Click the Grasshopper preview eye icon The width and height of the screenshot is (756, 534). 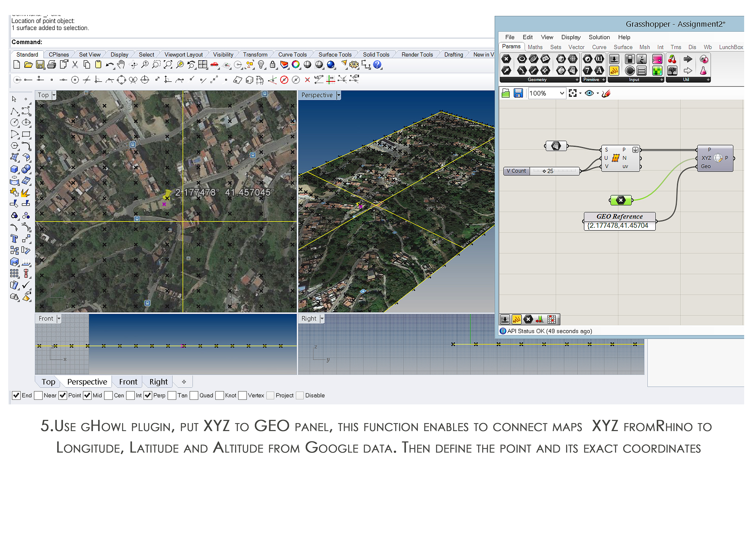(589, 93)
